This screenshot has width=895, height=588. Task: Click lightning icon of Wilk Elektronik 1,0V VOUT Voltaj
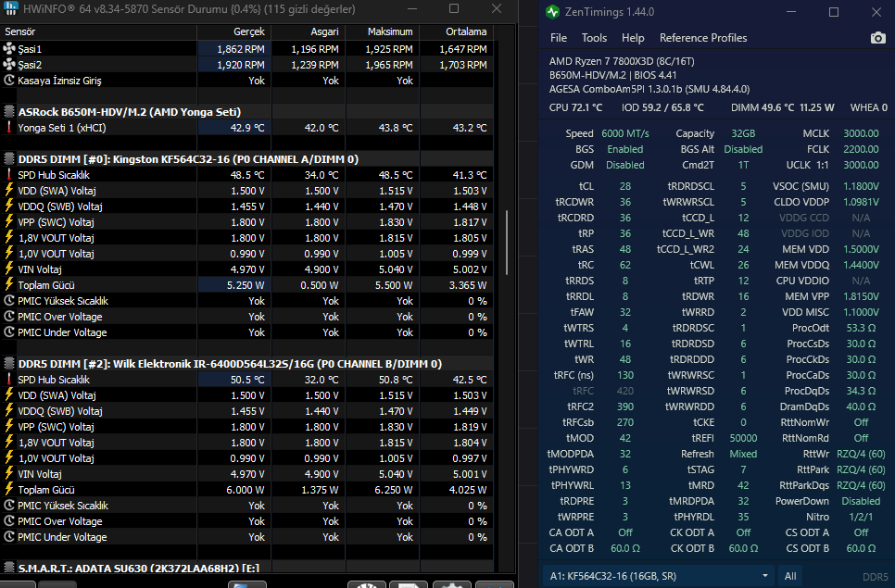(x=9, y=458)
